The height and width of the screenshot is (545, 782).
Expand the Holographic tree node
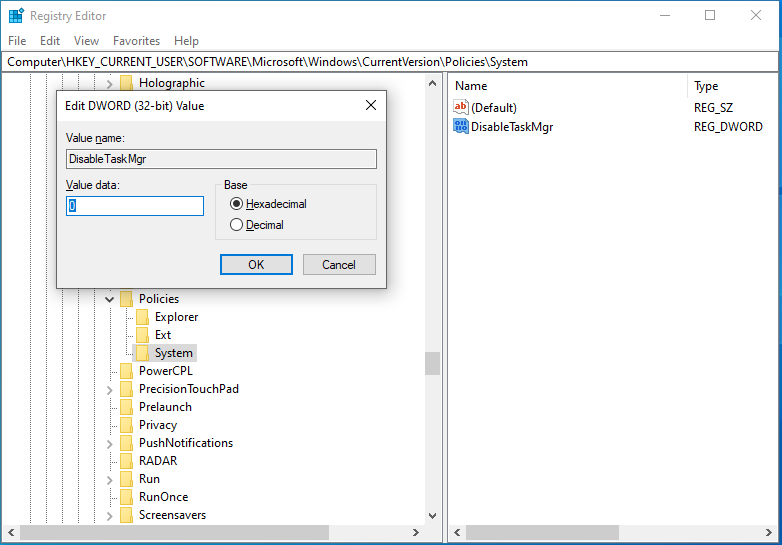click(x=110, y=83)
